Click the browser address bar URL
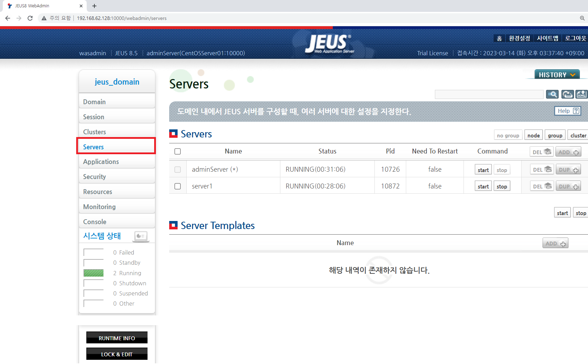The image size is (588, 364). [122, 18]
